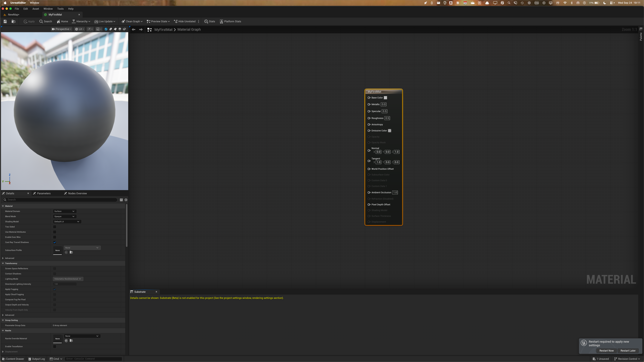Open the Output Log

(x=37, y=359)
